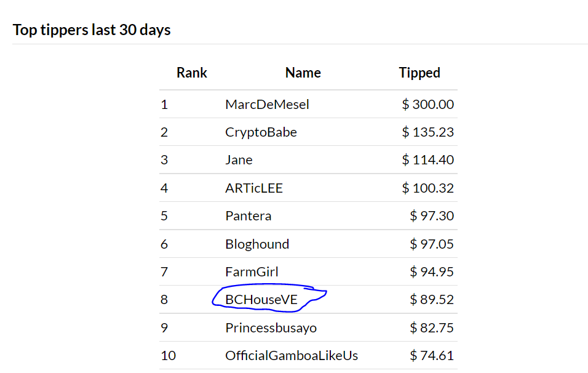Image resolution: width=588 pixels, height=373 pixels.
Task: Select the Rank column header
Action: tap(192, 73)
